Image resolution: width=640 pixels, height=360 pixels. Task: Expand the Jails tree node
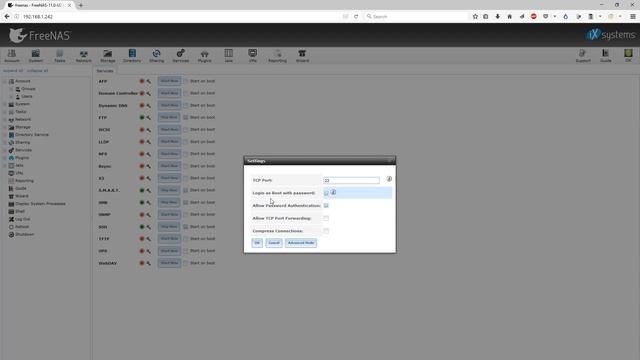5,166
